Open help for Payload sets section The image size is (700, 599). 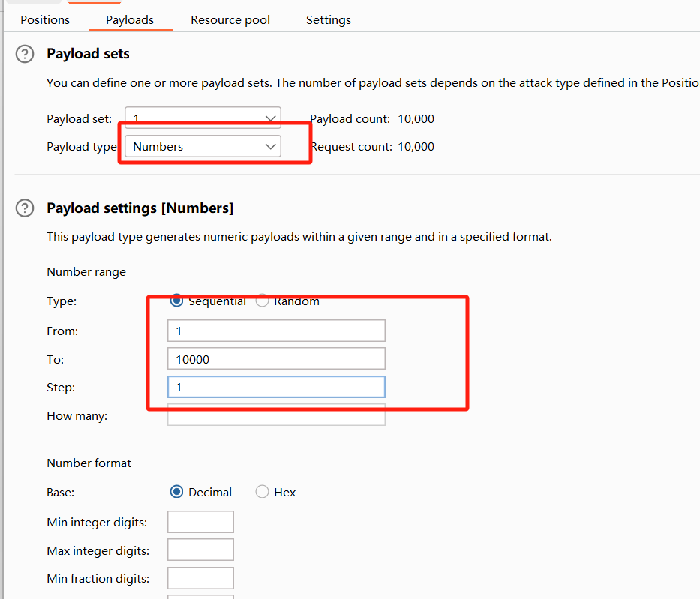click(26, 54)
